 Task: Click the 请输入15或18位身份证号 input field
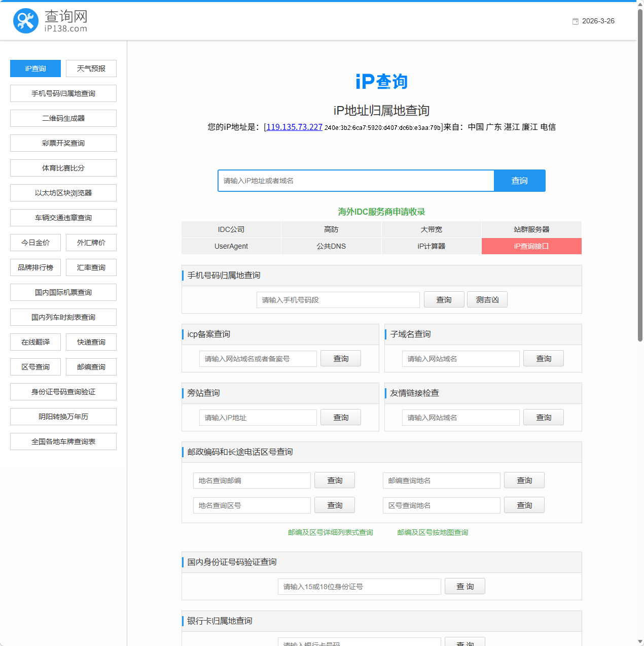coord(359,586)
